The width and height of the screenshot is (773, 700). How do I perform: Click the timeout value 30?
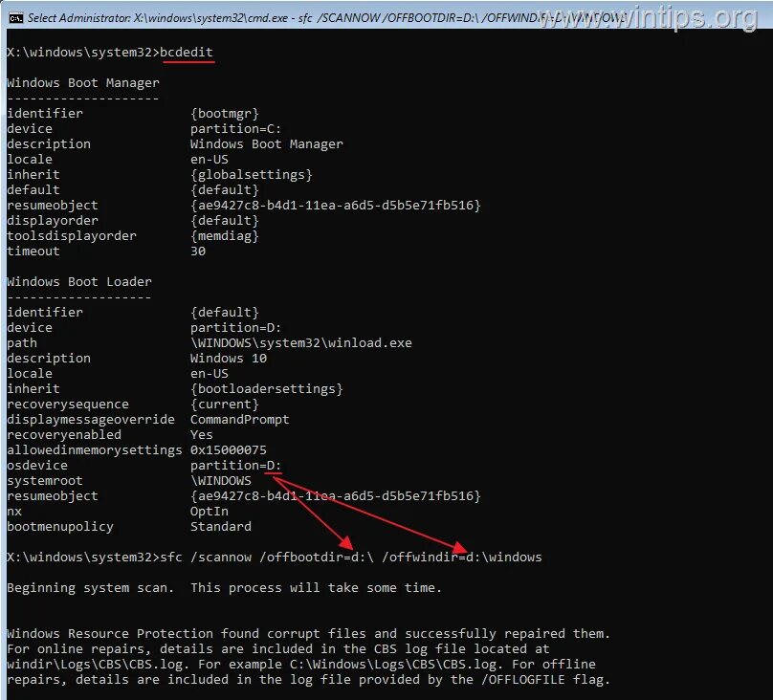coord(198,252)
